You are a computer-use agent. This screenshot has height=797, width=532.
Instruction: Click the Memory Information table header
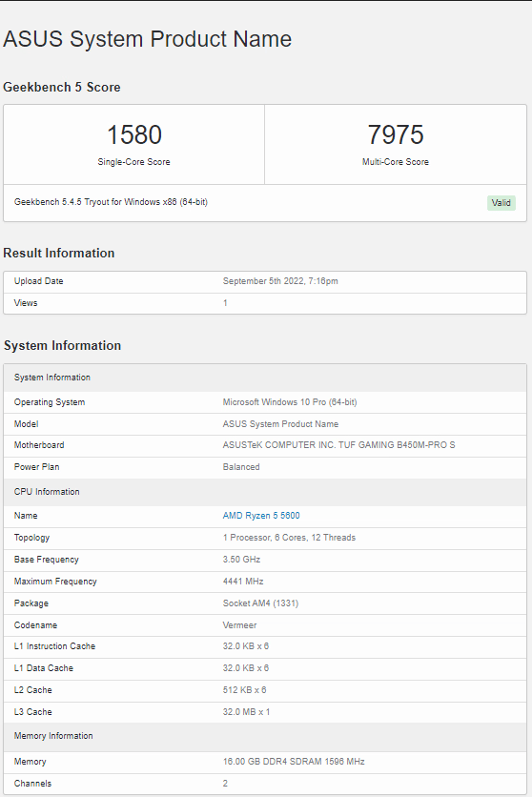click(x=265, y=736)
